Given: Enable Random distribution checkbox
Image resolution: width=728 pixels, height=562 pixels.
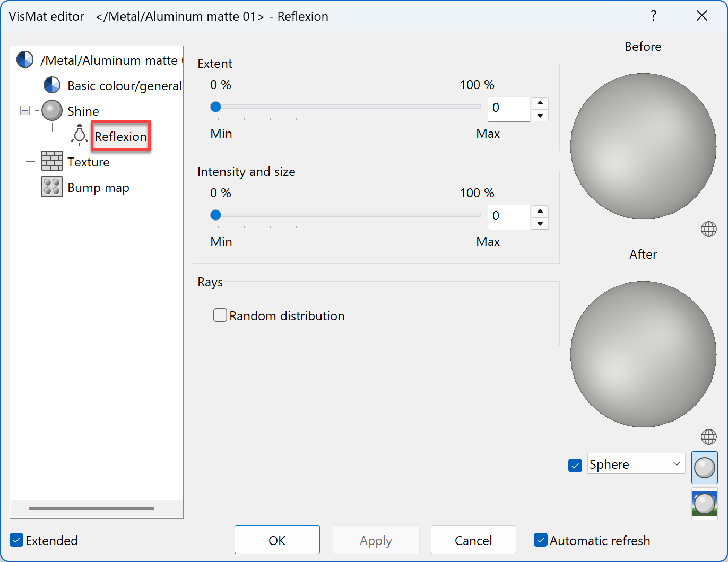Looking at the screenshot, I should (x=220, y=315).
